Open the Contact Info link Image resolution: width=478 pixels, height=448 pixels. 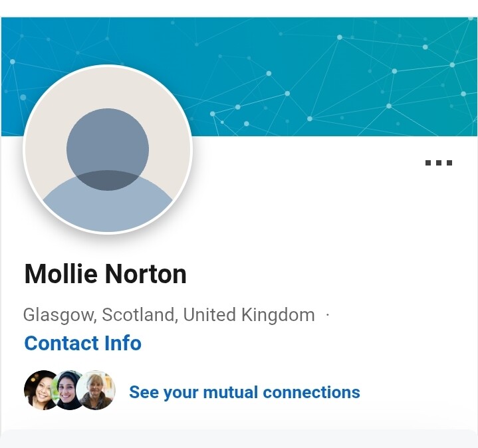[82, 343]
